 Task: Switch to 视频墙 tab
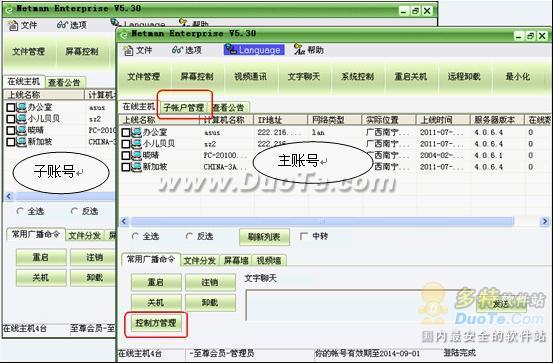(x=269, y=261)
